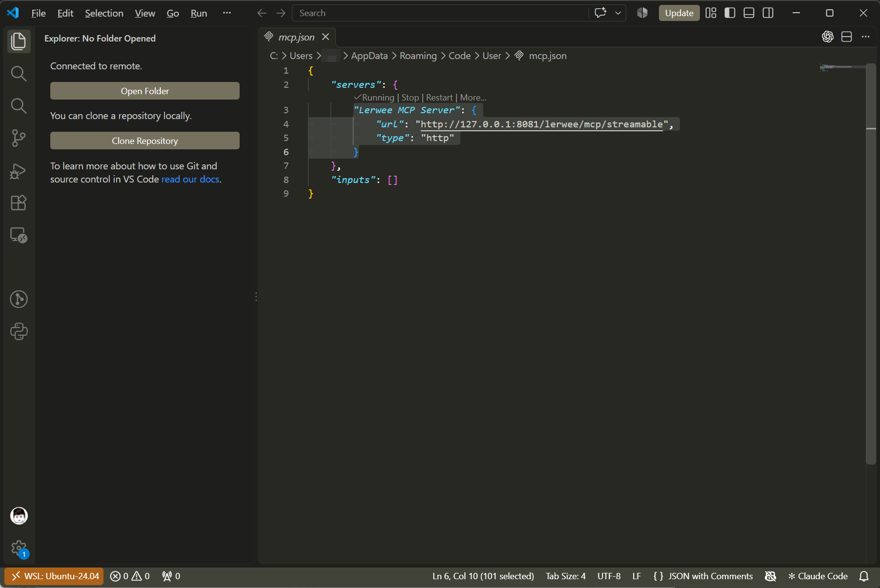Viewport: 880px width, 588px height.
Task: Click the sidebar sash resize handle
Action: point(256,297)
